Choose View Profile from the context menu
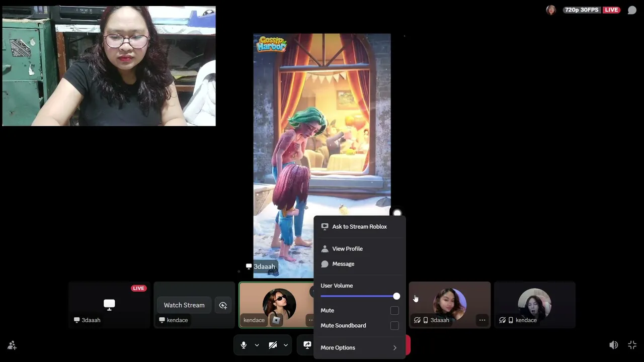644x362 pixels. pyautogui.click(x=359, y=249)
